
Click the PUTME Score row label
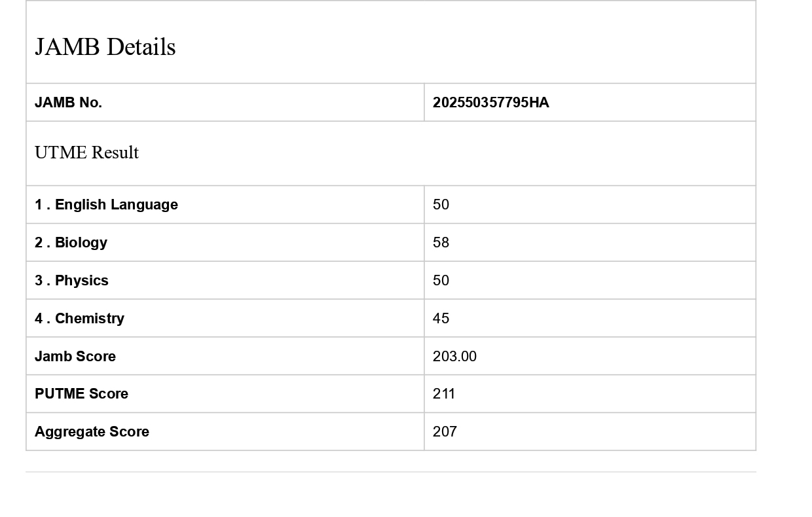coord(81,394)
